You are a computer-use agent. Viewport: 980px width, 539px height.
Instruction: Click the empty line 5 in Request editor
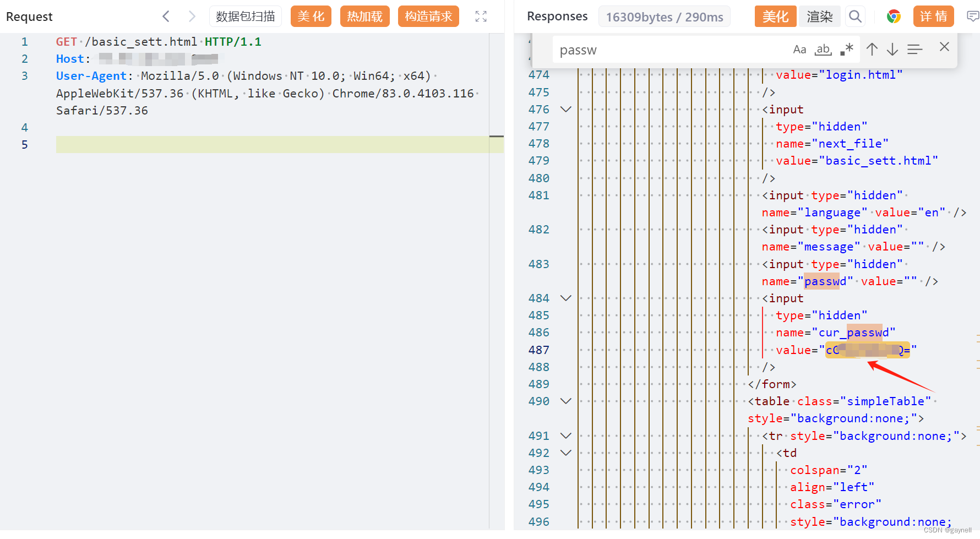point(280,144)
